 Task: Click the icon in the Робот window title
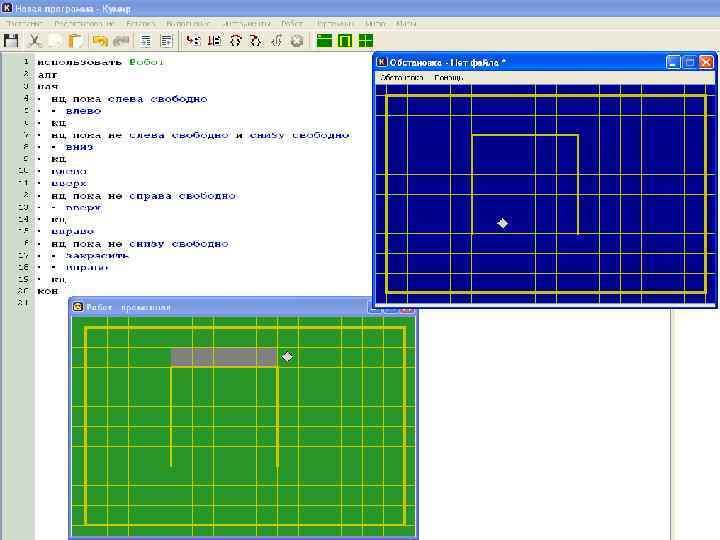click(78, 307)
